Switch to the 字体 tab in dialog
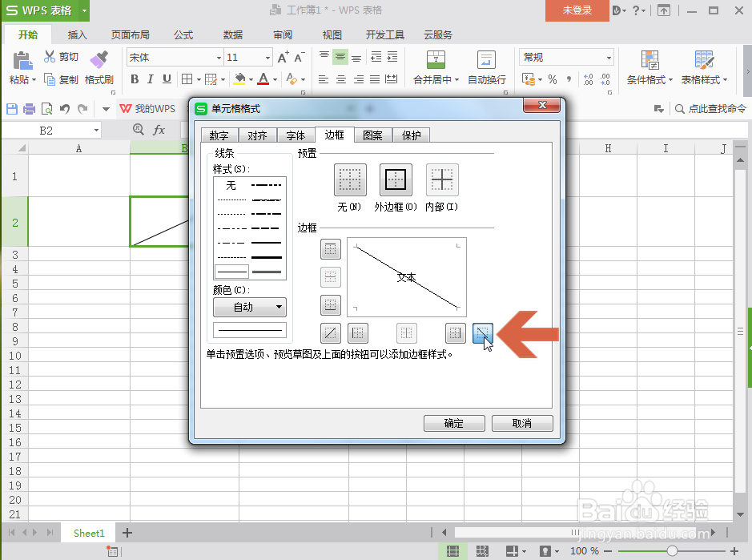Viewport: 752px width, 560px height. (296, 135)
